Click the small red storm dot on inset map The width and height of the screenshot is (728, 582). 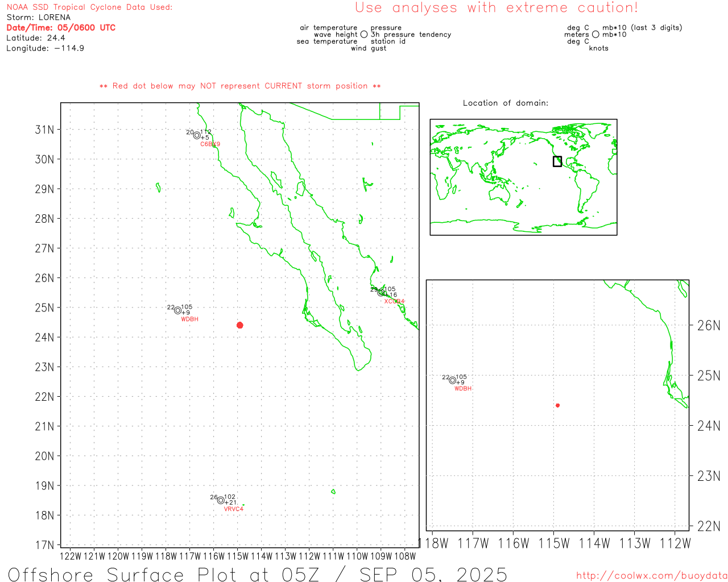557,405
